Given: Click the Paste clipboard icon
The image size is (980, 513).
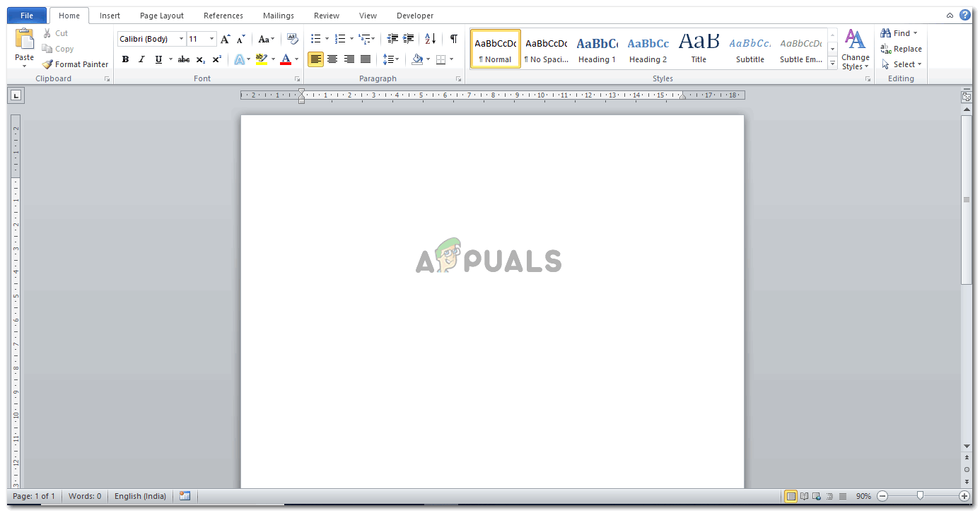Looking at the screenshot, I should tap(24, 40).
